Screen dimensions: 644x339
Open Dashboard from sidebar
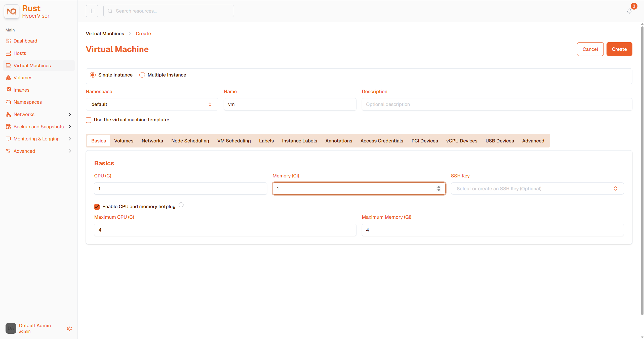pos(39,41)
